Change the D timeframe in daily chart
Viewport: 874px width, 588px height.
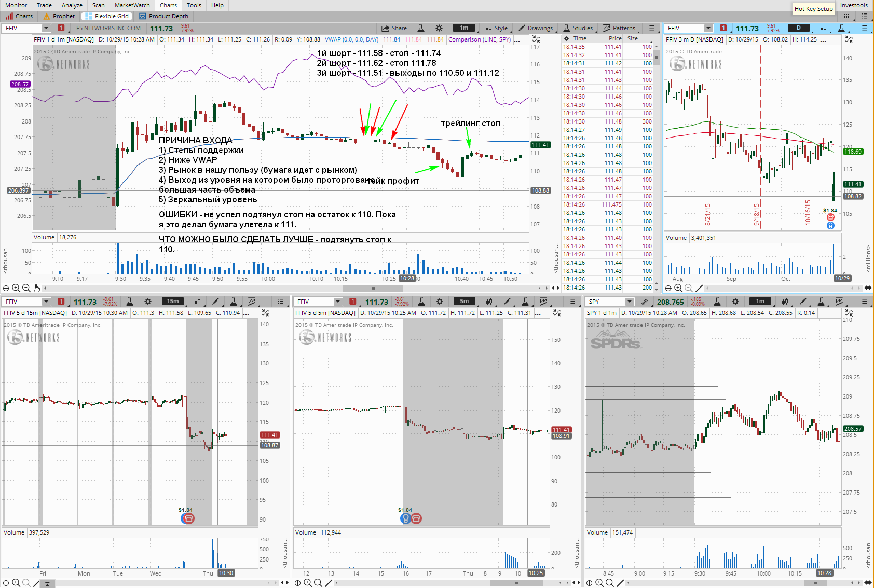(x=799, y=28)
